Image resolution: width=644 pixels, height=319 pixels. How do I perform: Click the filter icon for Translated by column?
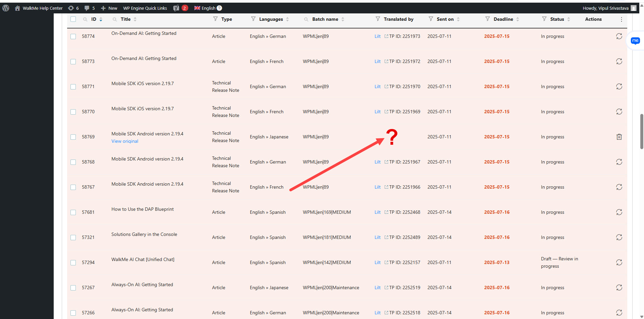(378, 19)
